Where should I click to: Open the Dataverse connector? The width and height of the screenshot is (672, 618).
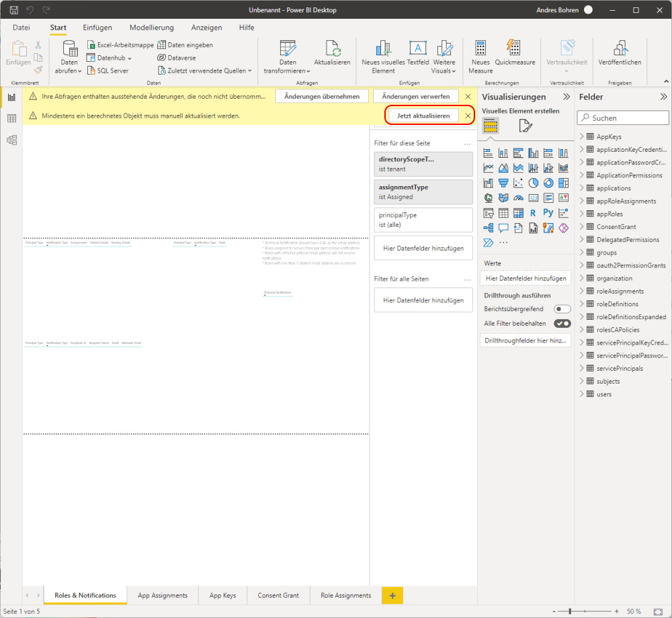pyautogui.click(x=177, y=58)
